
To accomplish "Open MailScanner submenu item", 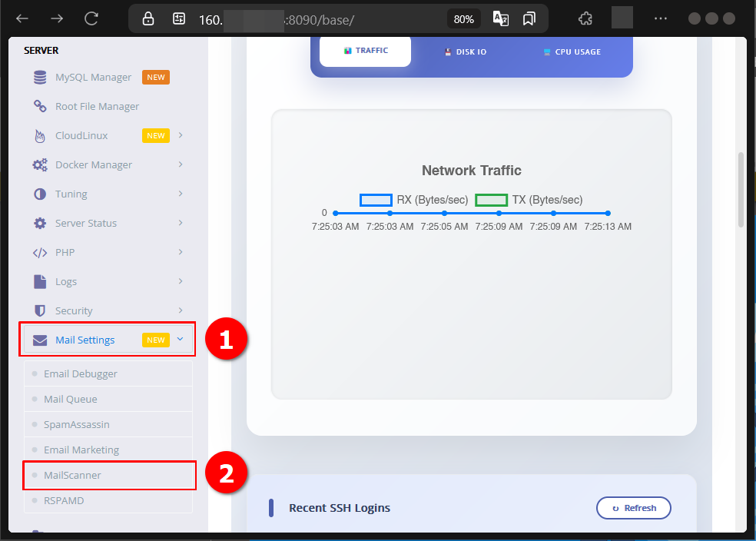I will click(108, 476).
